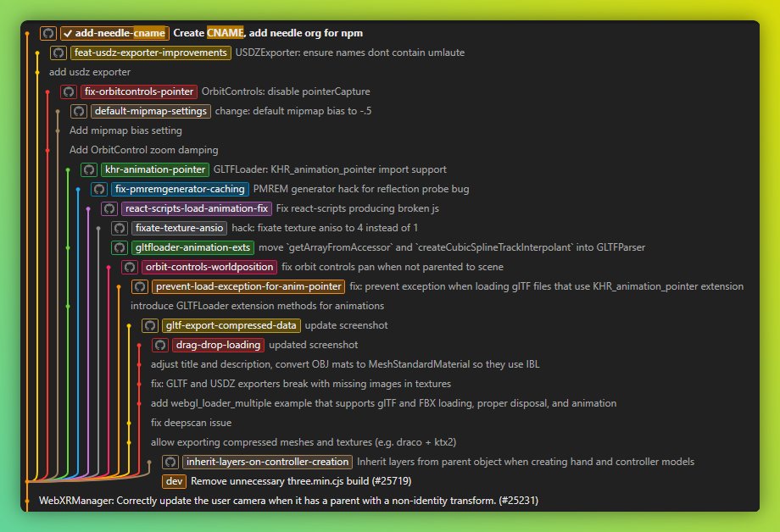Open commit 'PMREM generator hack for reflection probe bug'
Image resolution: width=780 pixels, height=532 pixels.
(361, 189)
